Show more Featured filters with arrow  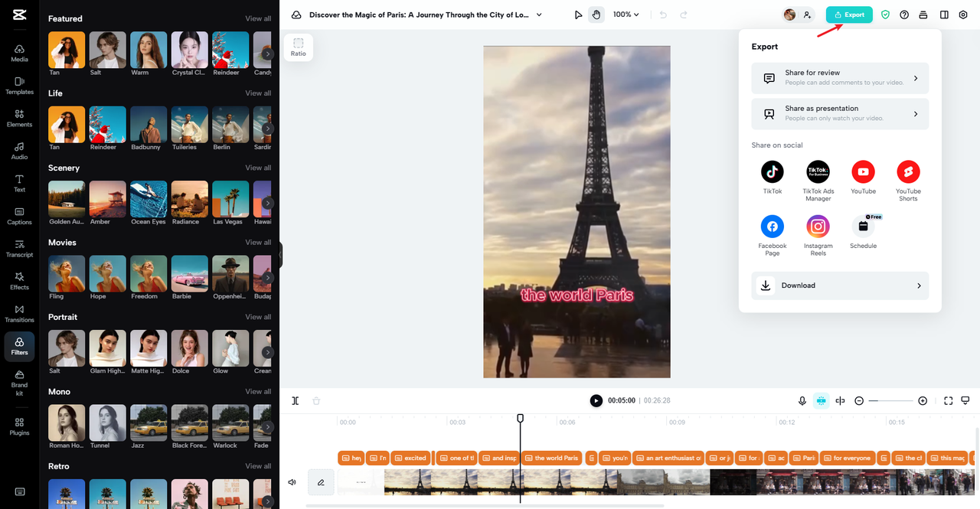click(267, 54)
